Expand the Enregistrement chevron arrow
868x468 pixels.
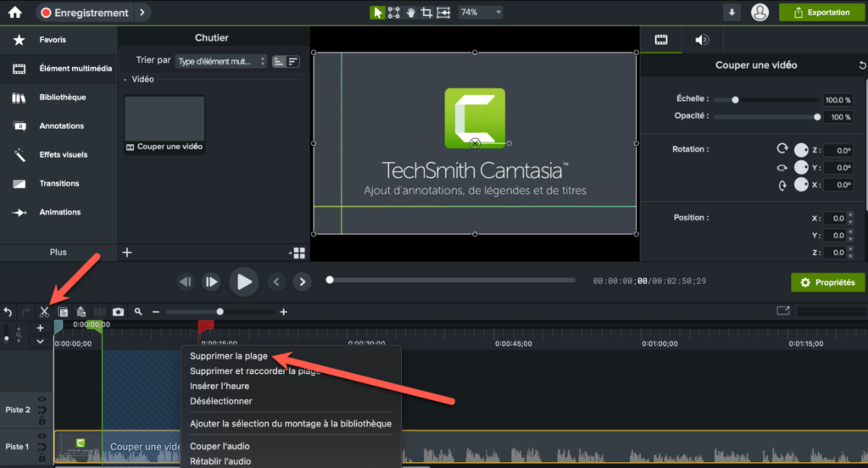coord(142,12)
